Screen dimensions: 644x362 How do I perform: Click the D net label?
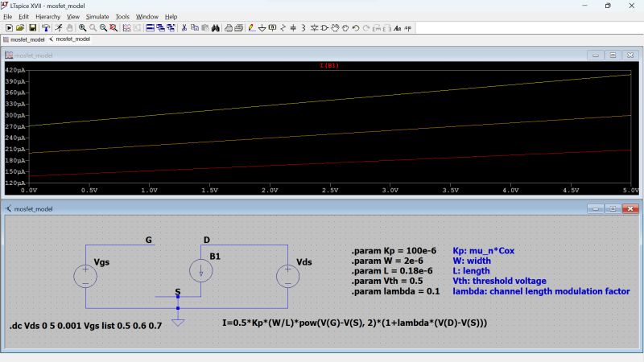coord(207,240)
